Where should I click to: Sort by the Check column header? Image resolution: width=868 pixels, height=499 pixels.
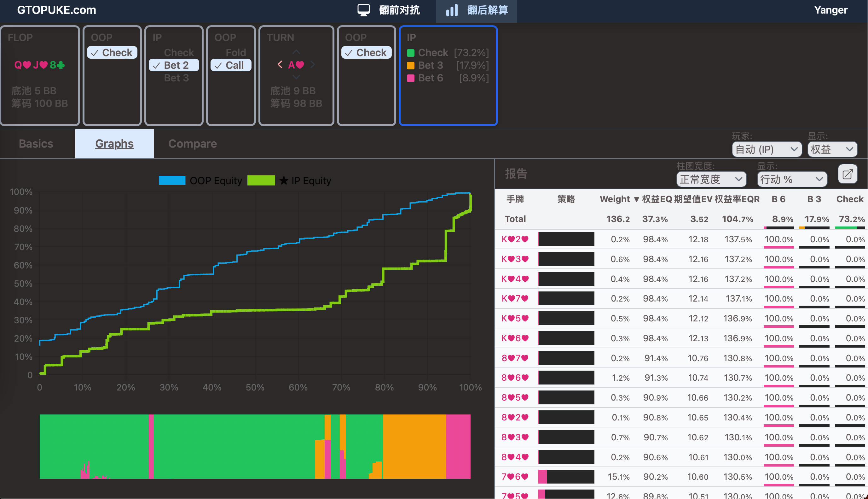tap(849, 199)
